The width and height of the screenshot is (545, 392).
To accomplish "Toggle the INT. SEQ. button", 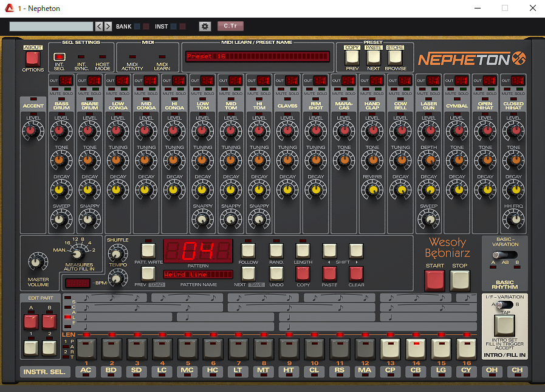I will (x=59, y=57).
